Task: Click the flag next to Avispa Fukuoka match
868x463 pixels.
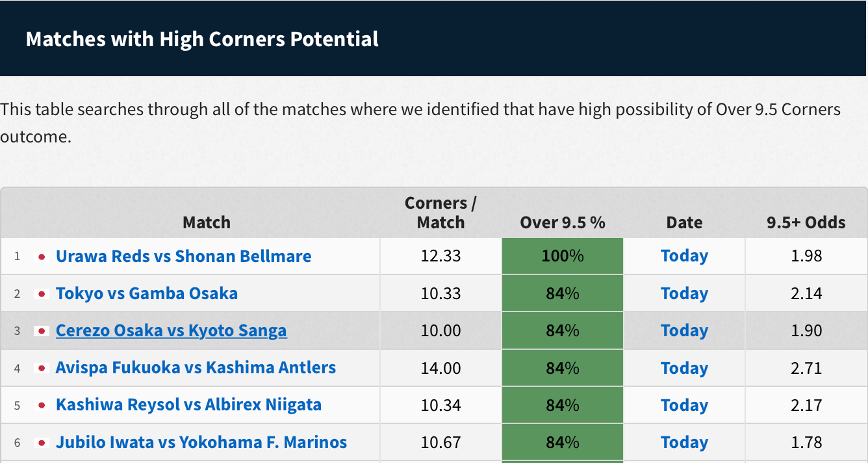Action: (x=42, y=367)
